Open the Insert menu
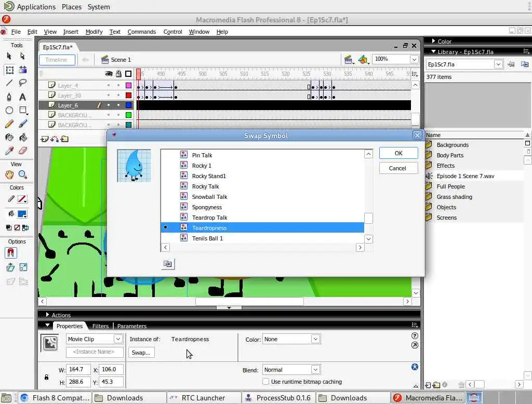The height and width of the screenshot is (404, 532). coord(71,32)
